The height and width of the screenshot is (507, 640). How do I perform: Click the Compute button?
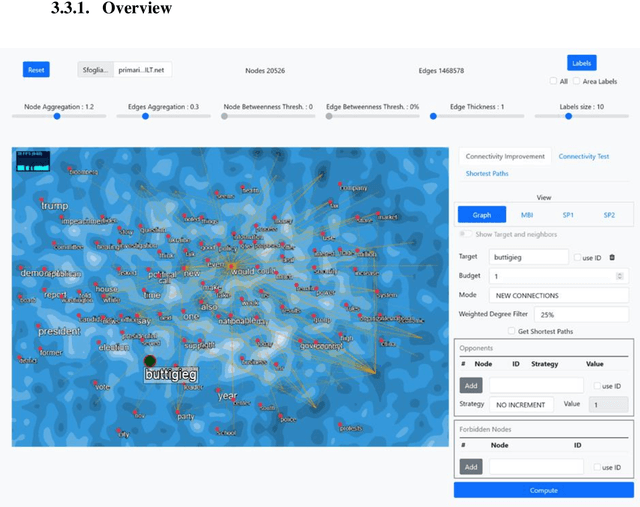[544, 490]
